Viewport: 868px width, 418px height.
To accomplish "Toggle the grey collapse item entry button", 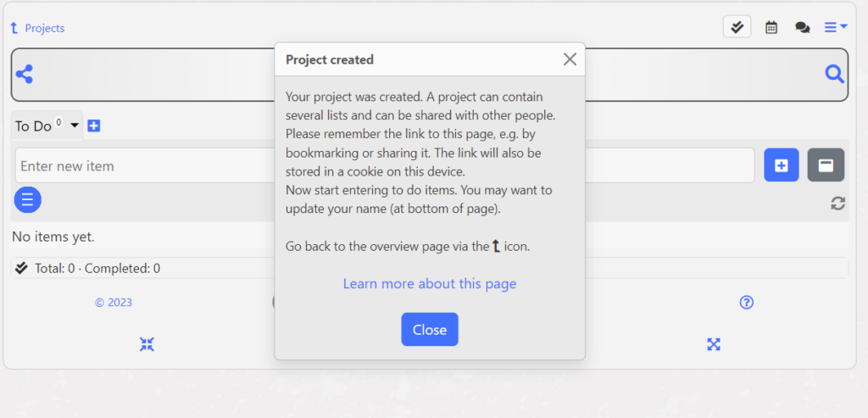I will pyautogui.click(x=826, y=165).
